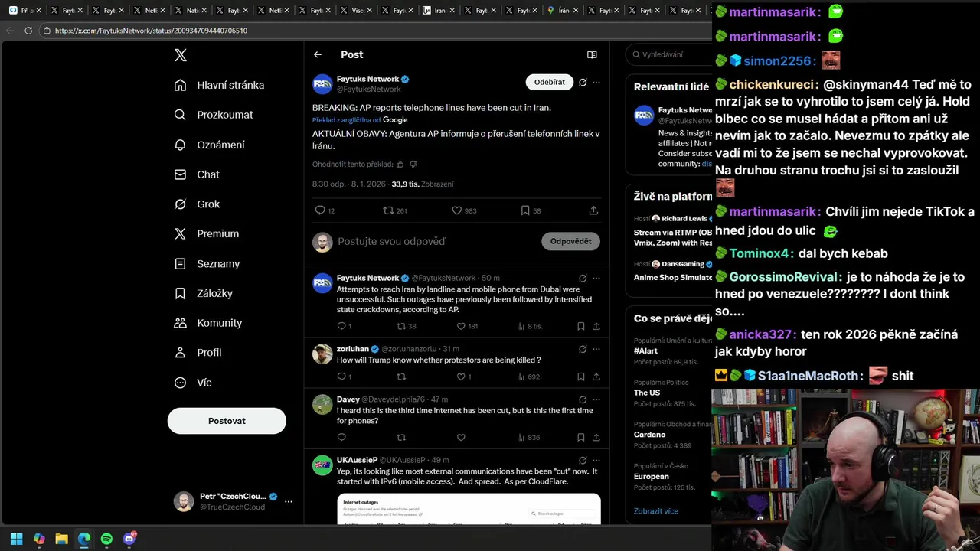980x551 pixels.
Task: Rate translation thumbs up
Action: point(400,165)
